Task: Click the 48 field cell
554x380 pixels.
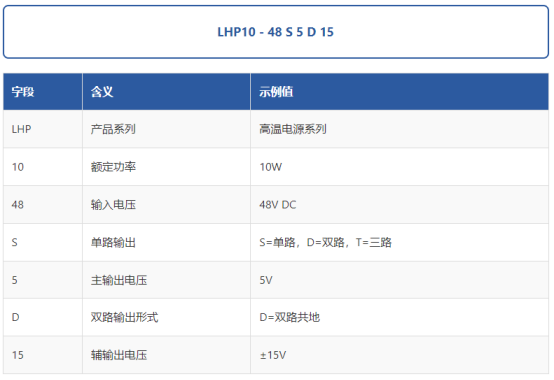Action: (43, 204)
